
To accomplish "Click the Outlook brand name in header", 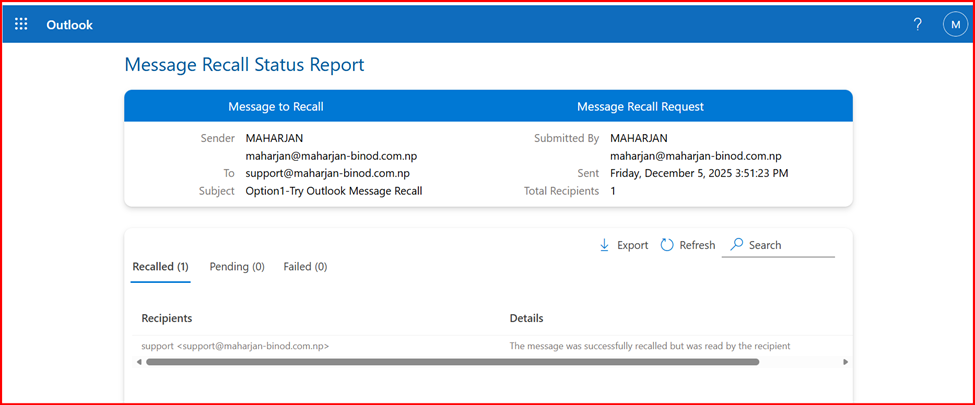I will coord(69,25).
